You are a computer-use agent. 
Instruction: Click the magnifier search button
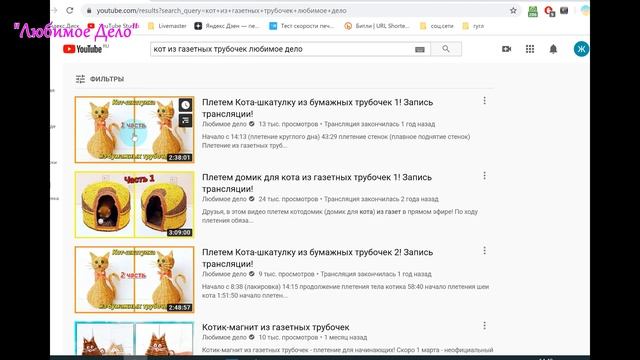(446, 49)
